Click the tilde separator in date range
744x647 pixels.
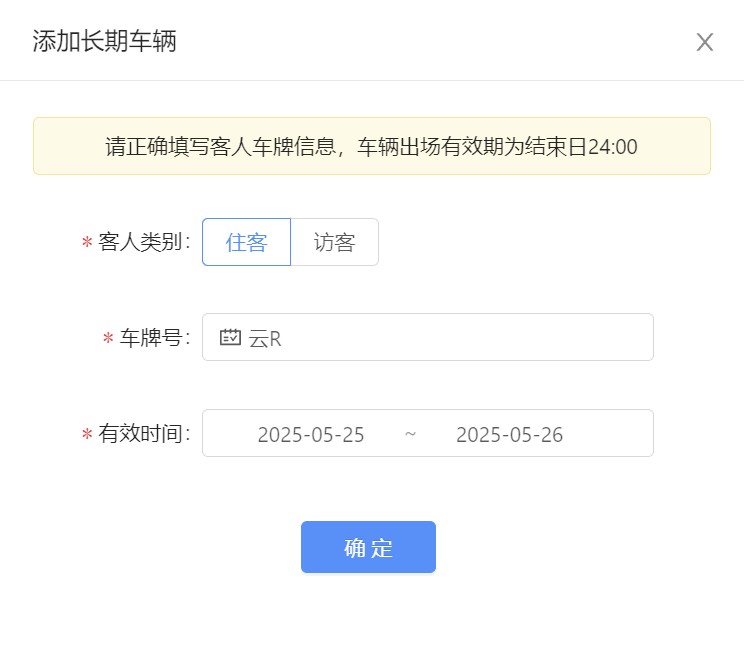click(x=410, y=434)
